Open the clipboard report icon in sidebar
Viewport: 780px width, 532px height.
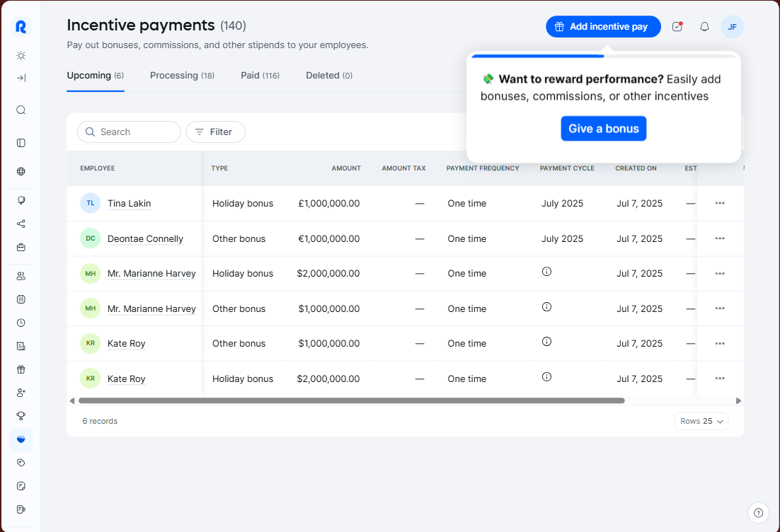click(21, 346)
